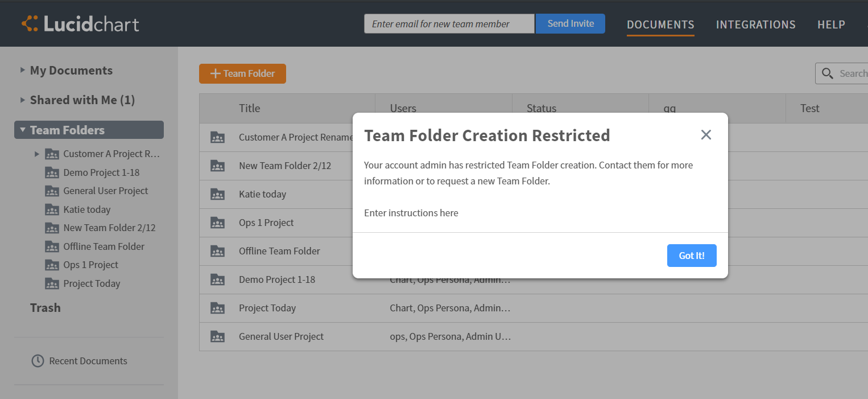
Task: Click the folder icon beside Katie today row
Action: [218, 194]
